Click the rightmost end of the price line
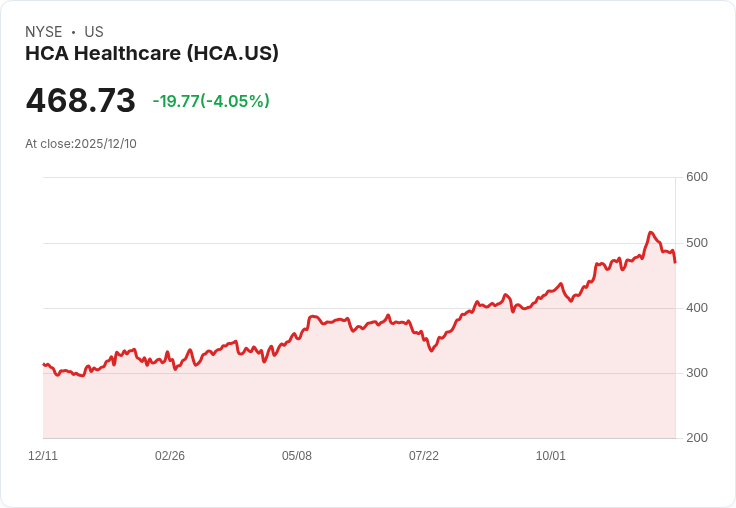 675,262
